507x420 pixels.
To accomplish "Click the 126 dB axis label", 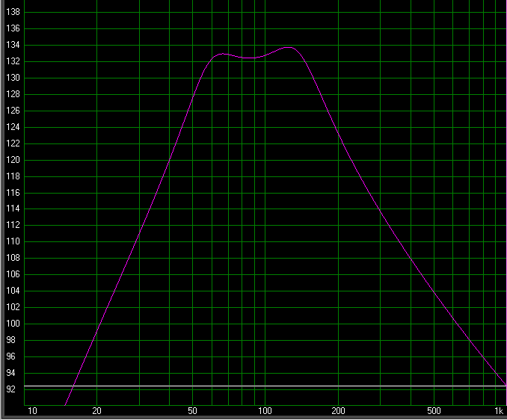I will [x=13, y=111].
